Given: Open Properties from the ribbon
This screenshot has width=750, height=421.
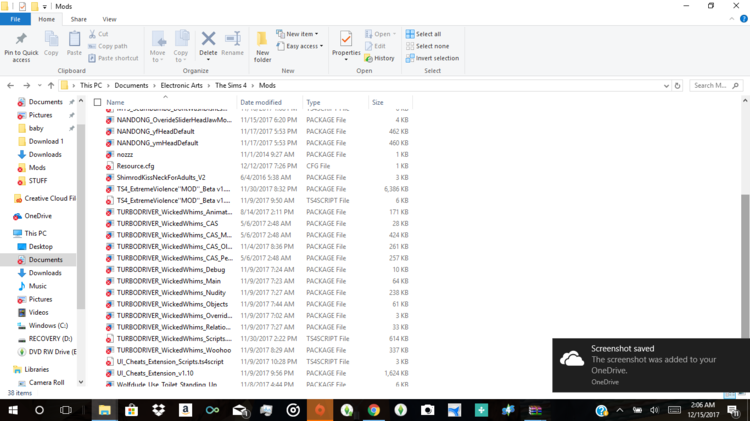Looking at the screenshot, I should pyautogui.click(x=346, y=46).
